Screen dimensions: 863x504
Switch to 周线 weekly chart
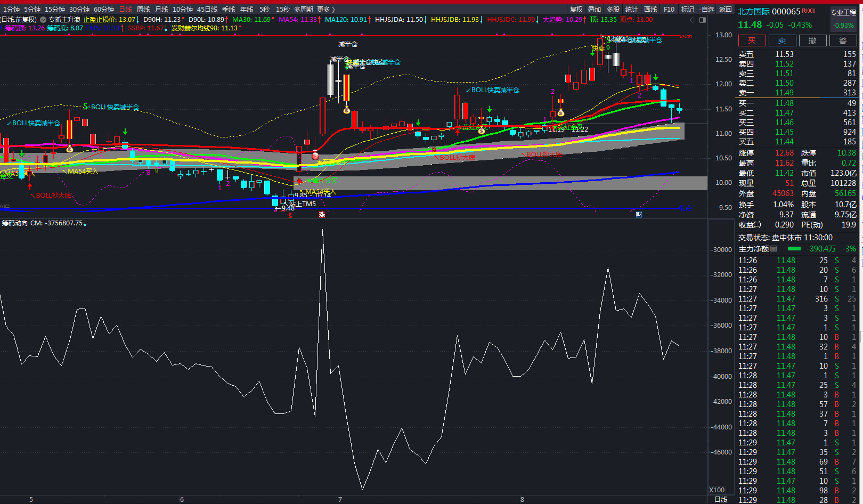(x=143, y=10)
